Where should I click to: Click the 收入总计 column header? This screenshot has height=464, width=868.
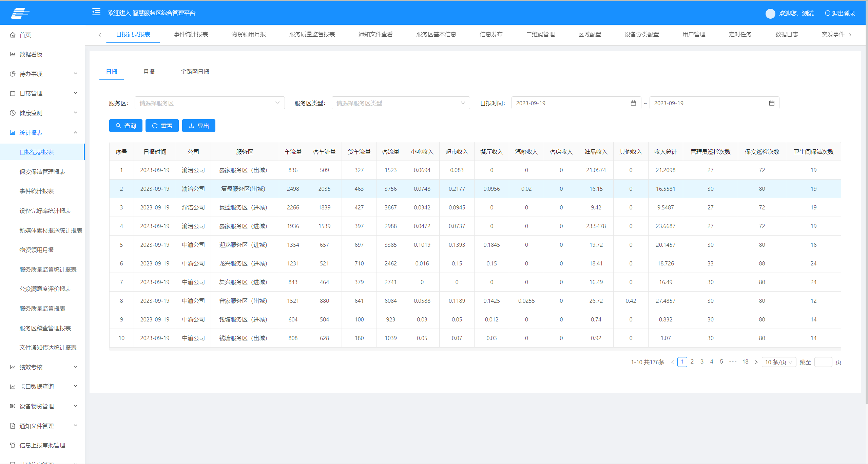666,152
